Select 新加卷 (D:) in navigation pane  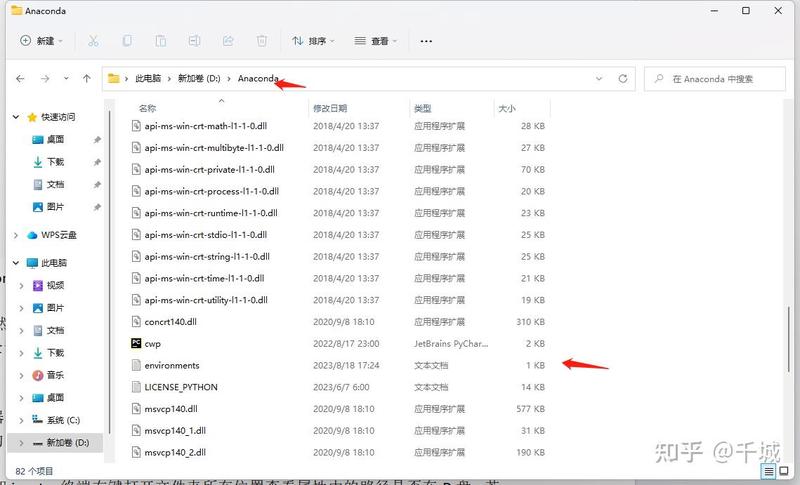(67, 442)
